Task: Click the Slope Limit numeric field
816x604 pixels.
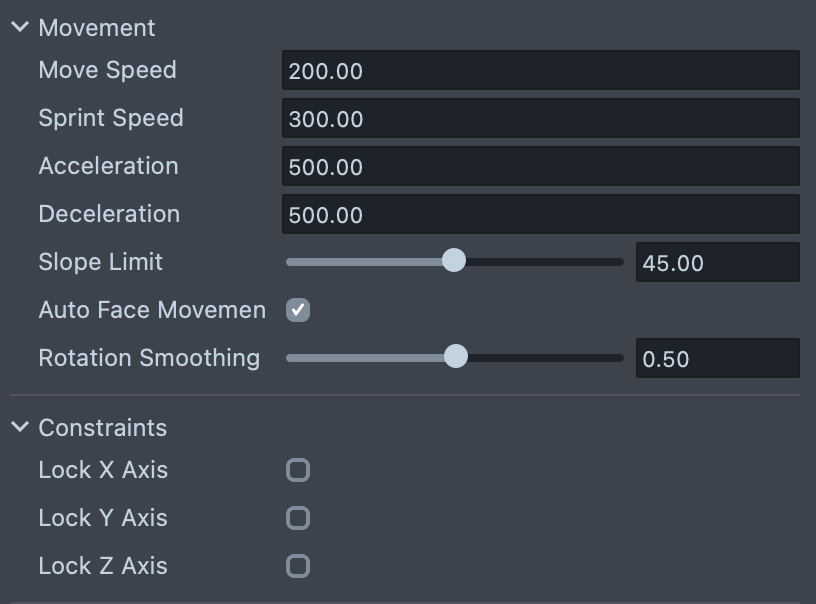Action: tap(717, 263)
